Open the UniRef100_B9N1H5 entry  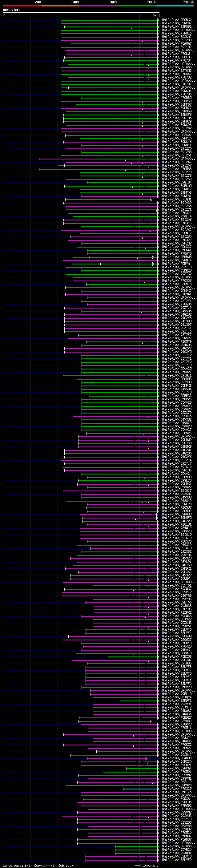pyautogui.click(x=177, y=470)
